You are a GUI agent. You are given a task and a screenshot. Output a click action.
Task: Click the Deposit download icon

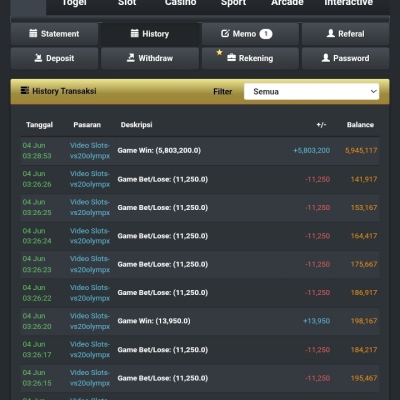[38, 58]
